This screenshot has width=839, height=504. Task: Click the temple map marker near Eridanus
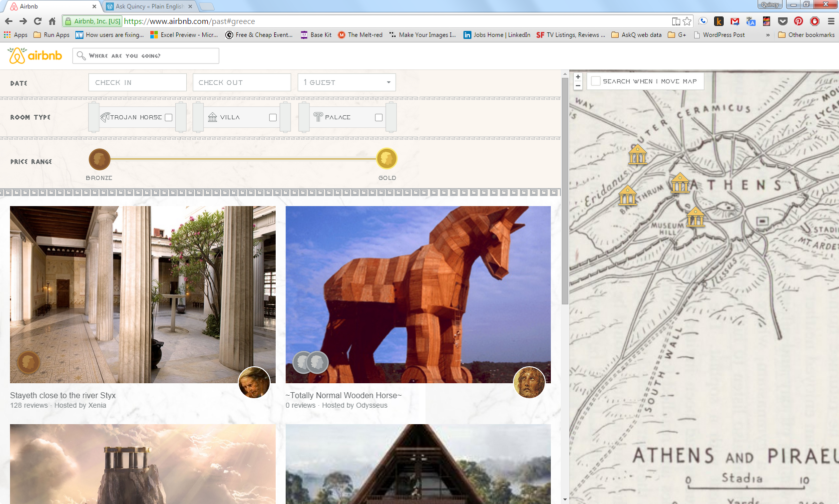pos(627,196)
